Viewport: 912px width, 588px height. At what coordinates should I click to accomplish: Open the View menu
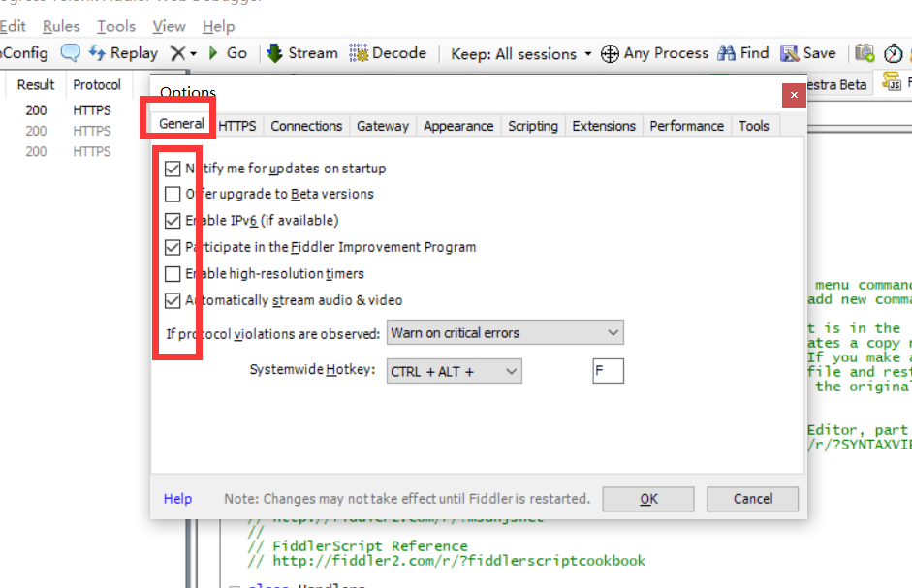pos(169,26)
